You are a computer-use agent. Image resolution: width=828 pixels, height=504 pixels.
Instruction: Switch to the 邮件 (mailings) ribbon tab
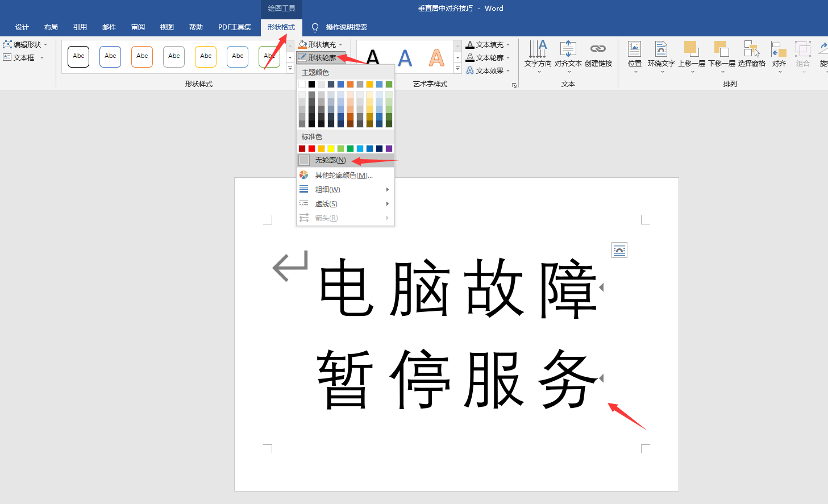coord(109,27)
